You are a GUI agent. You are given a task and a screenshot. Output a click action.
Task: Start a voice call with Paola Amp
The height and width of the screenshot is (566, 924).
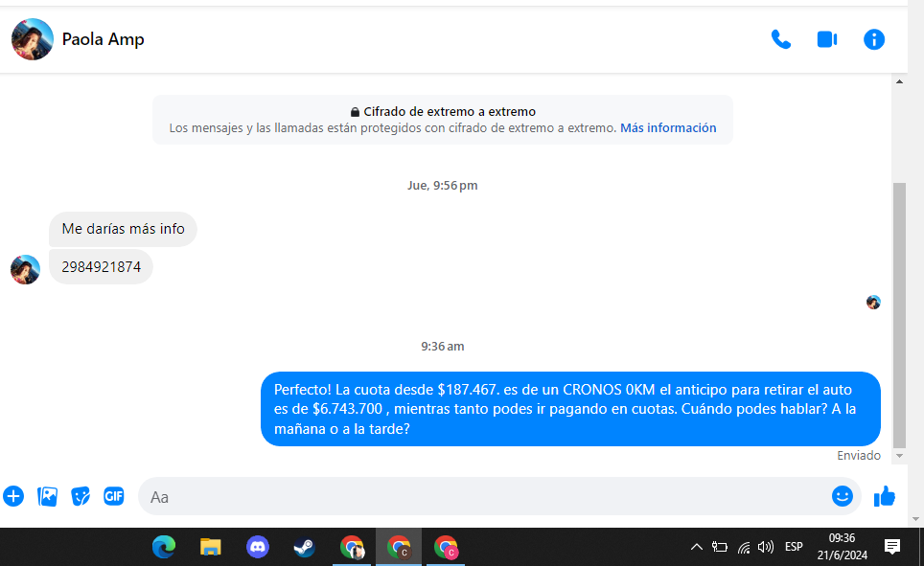(x=781, y=39)
